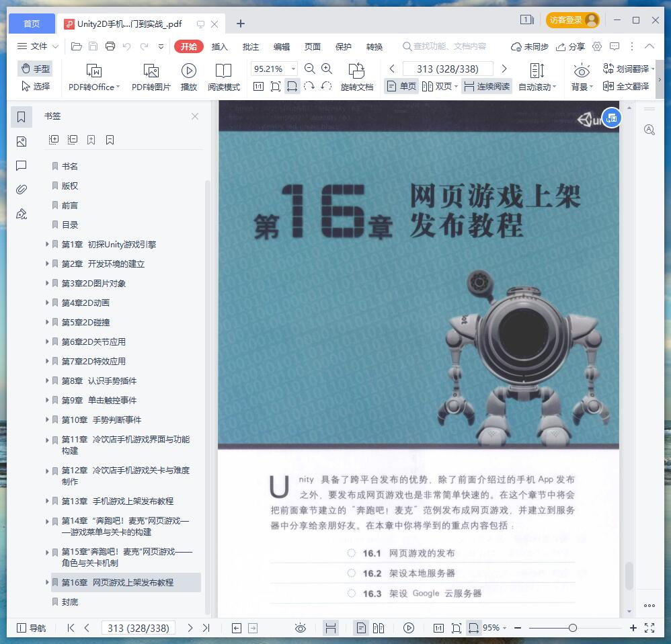Toggle 导航 navigation pane in status bar
This screenshot has height=644, width=671.
click(x=31, y=628)
